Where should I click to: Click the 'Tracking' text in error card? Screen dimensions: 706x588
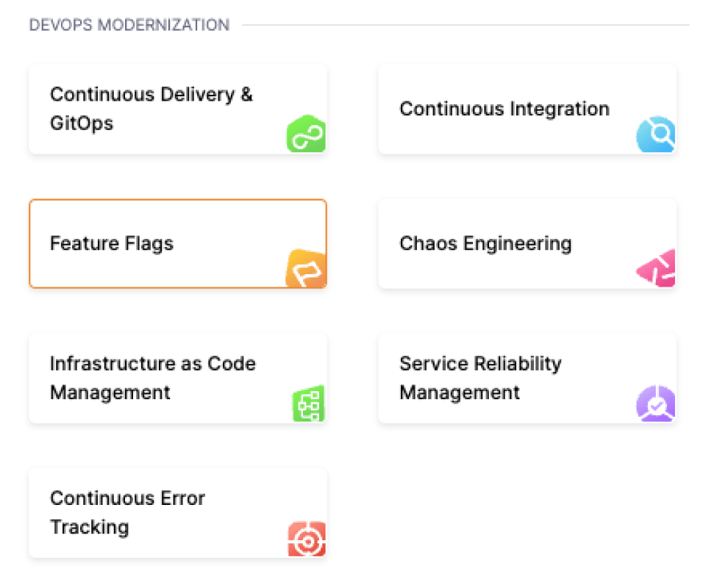[90, 527]
